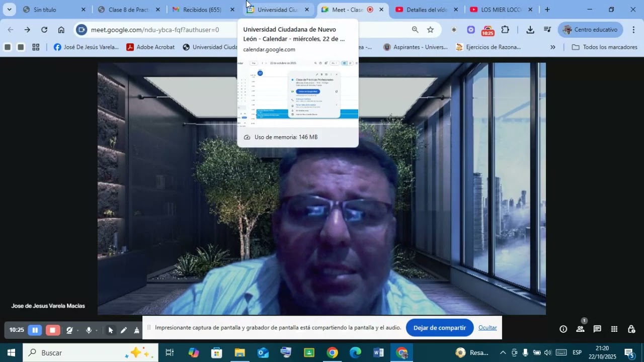Launch Copilot from the taskbar
The image size is (644, 362).
point(194,353)
